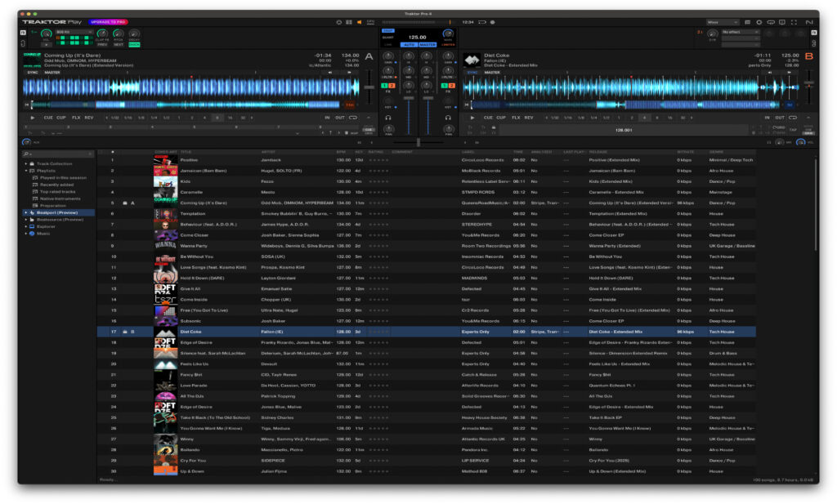Enable SYNC on Deck B
Viewport: 837px width, 504px height.
[472, 73]
